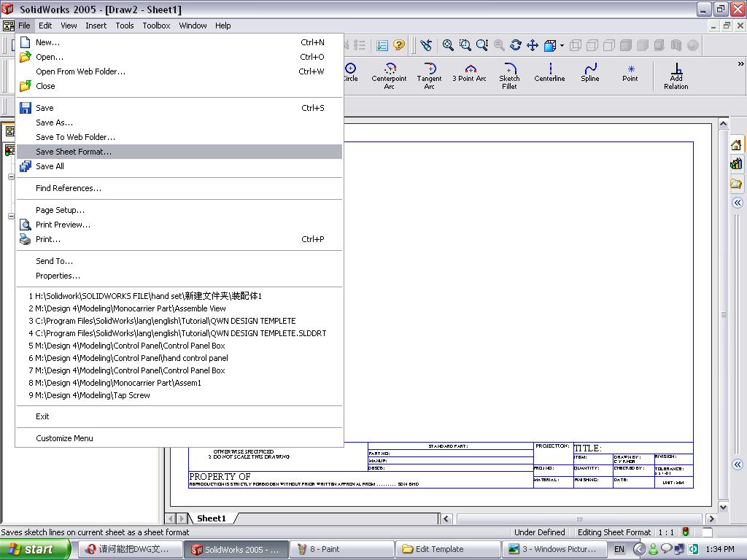Click the Hidden Lines Visible icon
This screenshot has width=747, height=560.
(592, 45)
